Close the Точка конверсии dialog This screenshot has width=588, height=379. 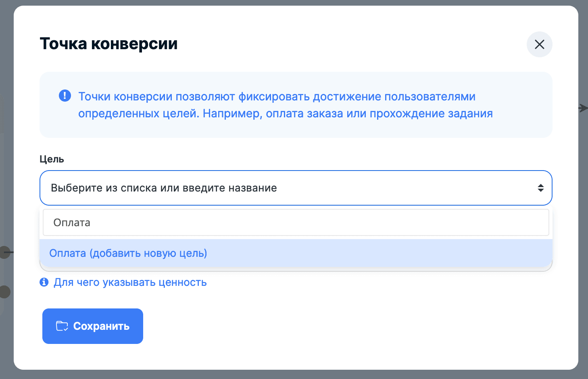tap(539, 44)
